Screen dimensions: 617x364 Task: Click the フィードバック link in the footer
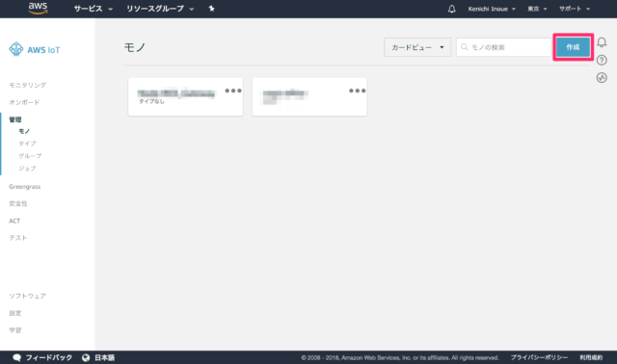point(49,357)
